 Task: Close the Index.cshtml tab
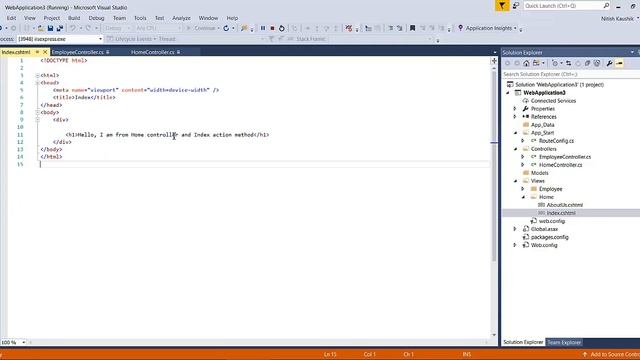pos(45,52)
